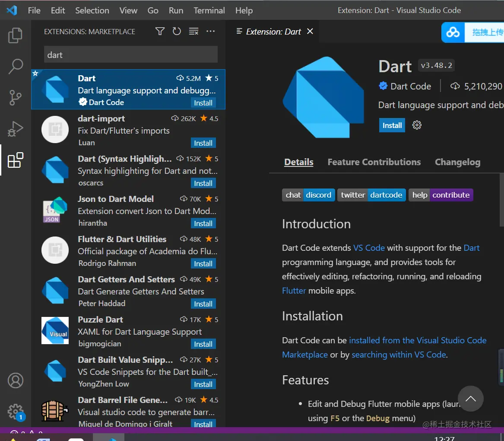
Task: Click the v3.48.2 version label
Action: [x=436, y=65]
